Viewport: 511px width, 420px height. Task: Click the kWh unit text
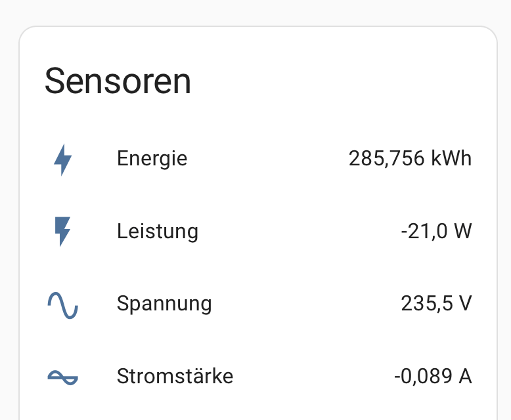pos(452,159)
